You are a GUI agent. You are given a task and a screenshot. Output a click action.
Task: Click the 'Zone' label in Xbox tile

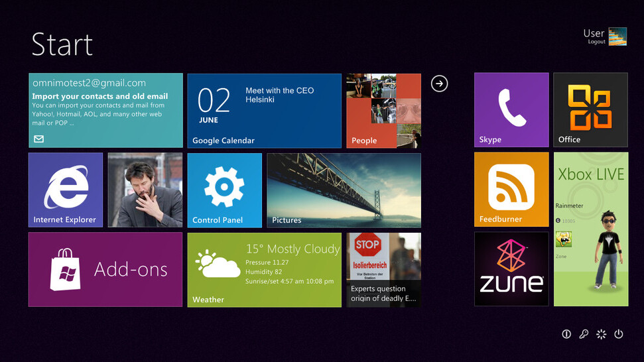pos(561,256)
